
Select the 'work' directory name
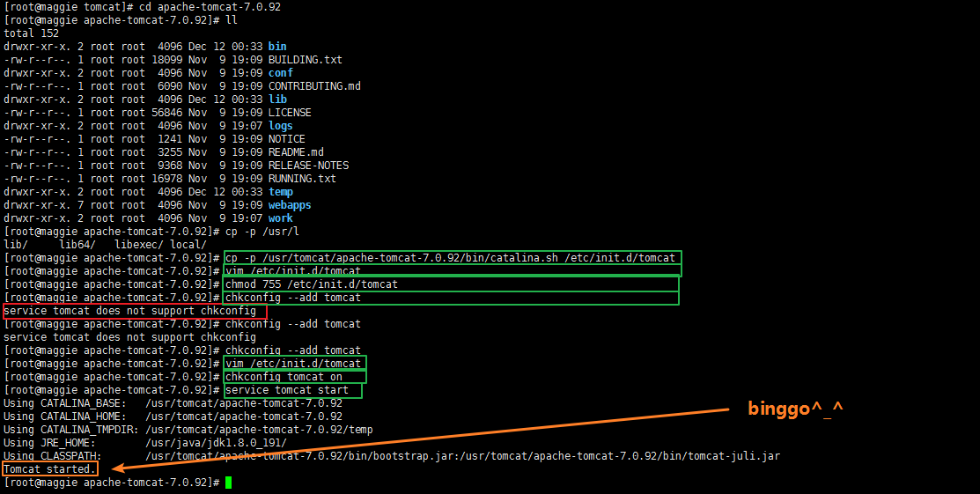(281, 218)
